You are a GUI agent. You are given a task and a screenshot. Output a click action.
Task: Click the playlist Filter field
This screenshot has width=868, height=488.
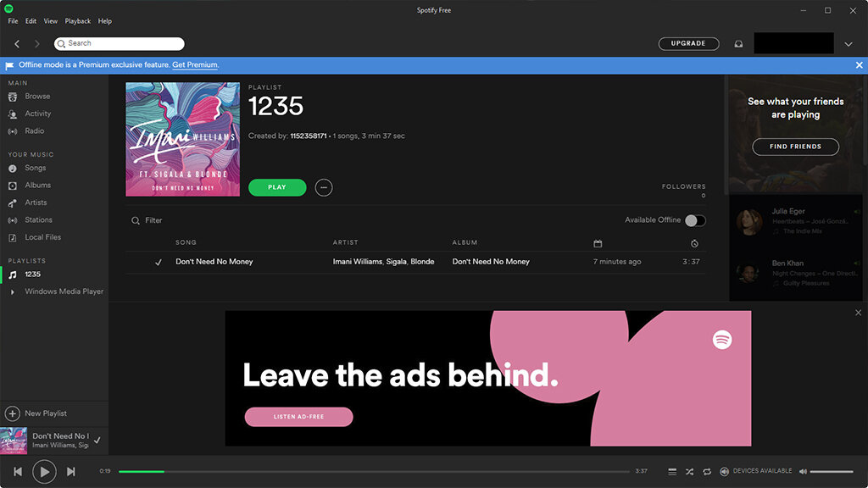click(x=147, y=220)
